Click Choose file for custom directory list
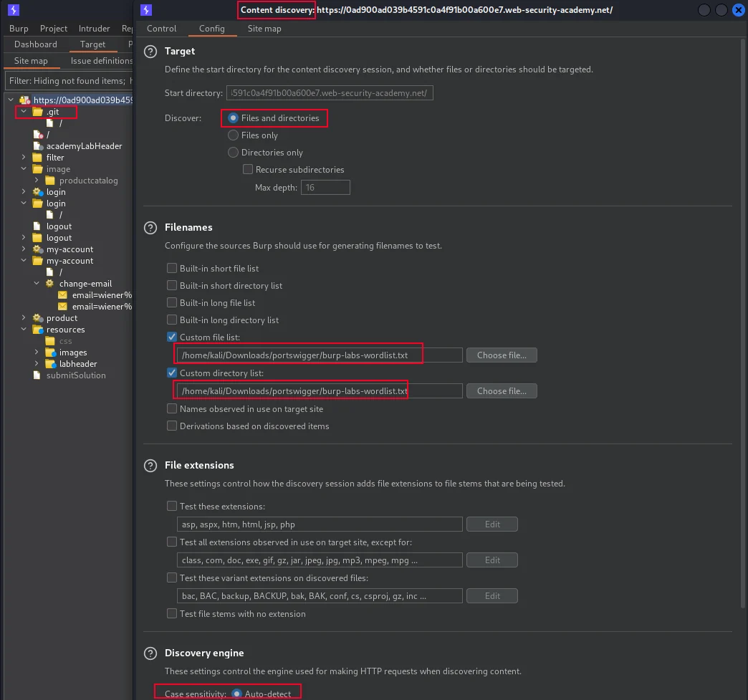The height and width of the screenshot is (700, 748). pos(502,390)
